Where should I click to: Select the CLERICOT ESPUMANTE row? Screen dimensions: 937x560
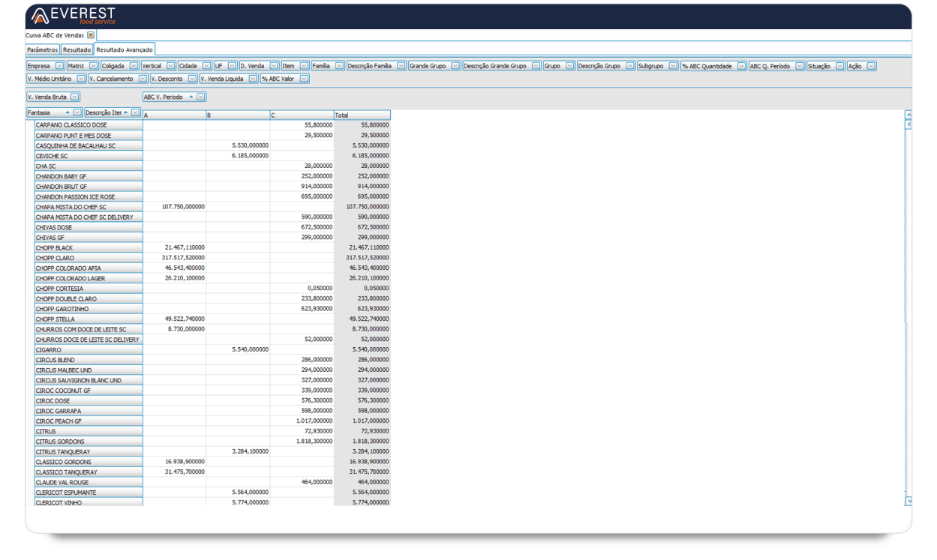(89, 493)
